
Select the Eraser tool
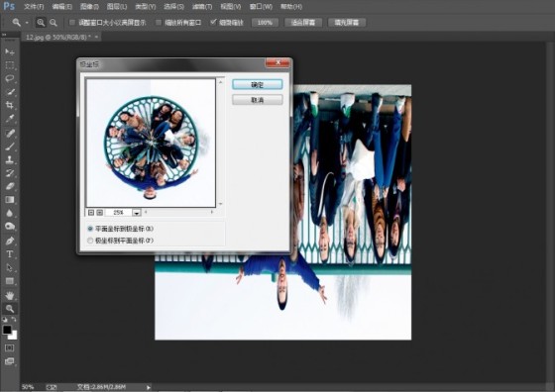[x=10, y=186]
